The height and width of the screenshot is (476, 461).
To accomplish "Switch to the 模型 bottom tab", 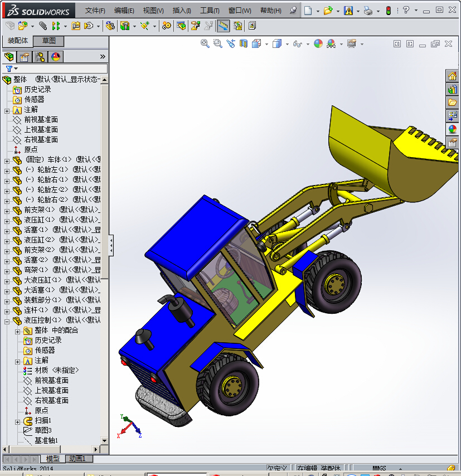I will pyautogui.click(x=52, y=459).
